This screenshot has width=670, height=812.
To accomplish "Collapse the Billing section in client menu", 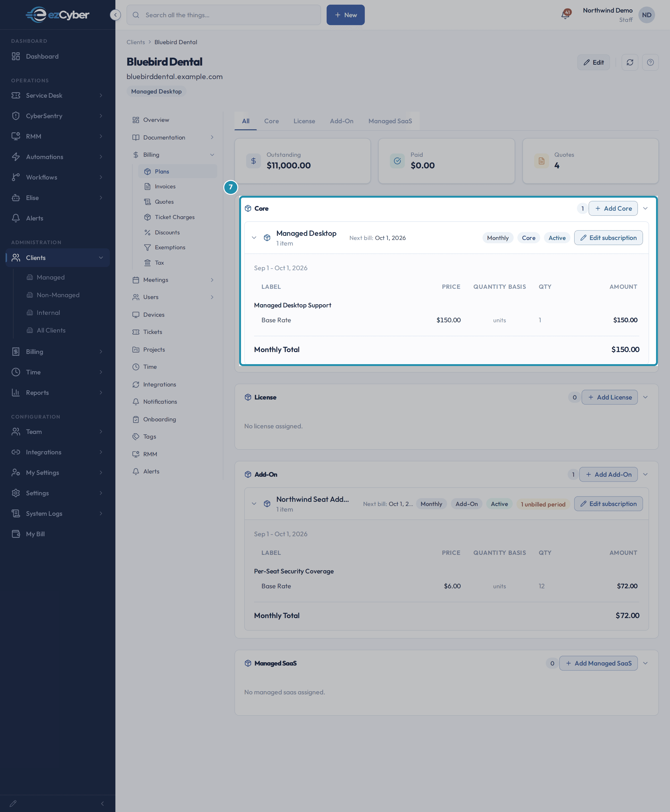I will click(173, 155).
